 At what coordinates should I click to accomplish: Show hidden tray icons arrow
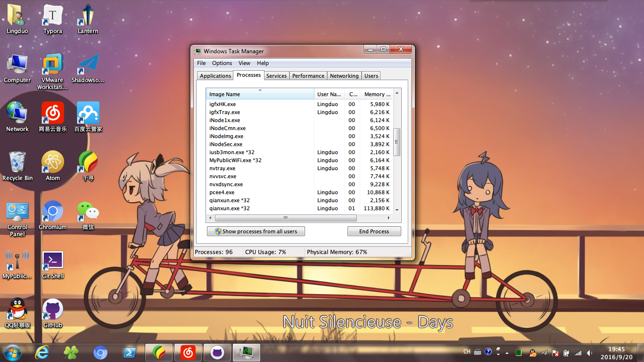507,353
